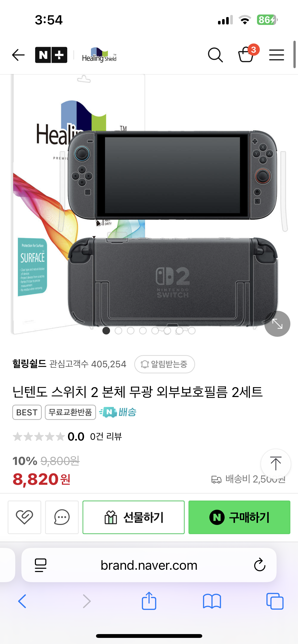
Task: Open Safari share sheet
Action: tap(149, 601)
